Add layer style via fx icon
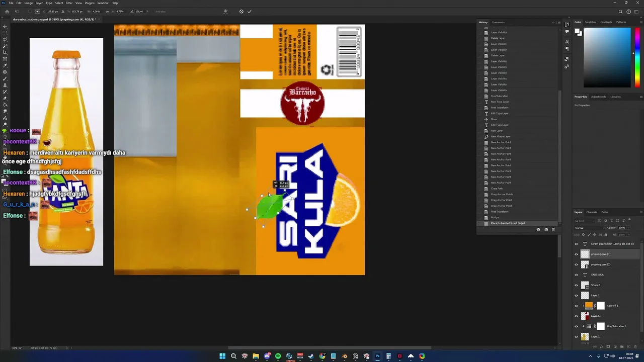This screenshot has height=362, width=644. tap(601, 346)
